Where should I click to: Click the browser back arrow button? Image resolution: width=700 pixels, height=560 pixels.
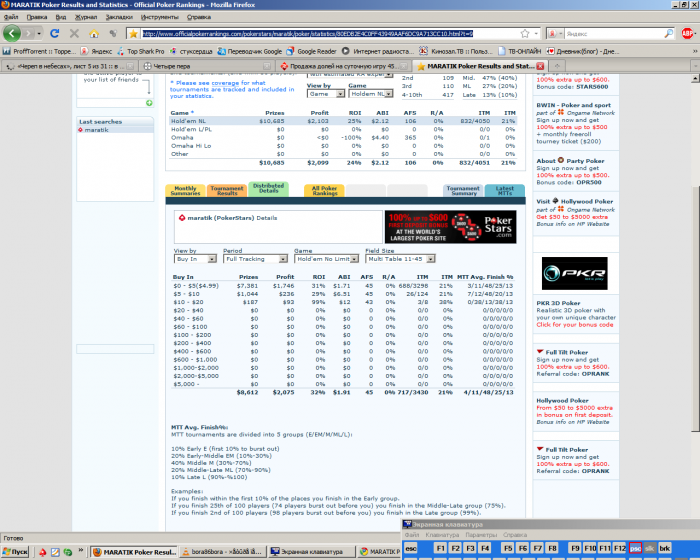12,33
